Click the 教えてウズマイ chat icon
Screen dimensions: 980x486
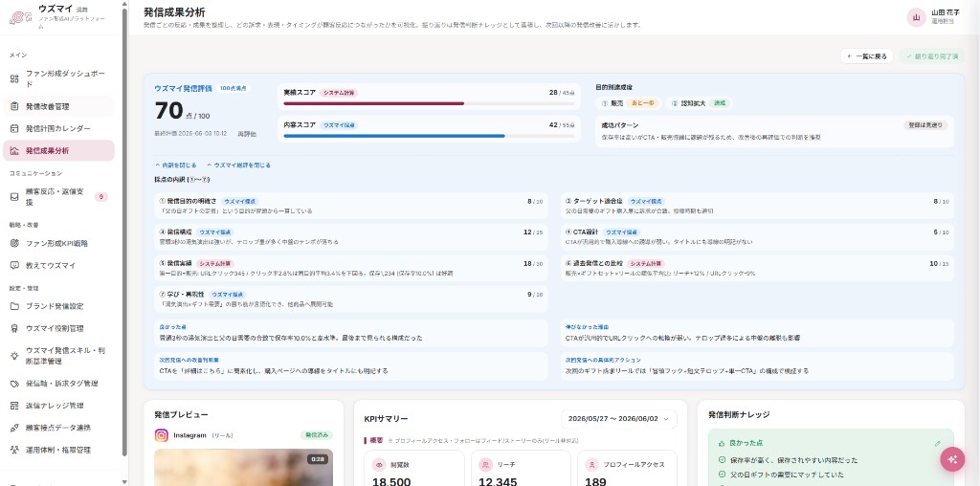14,266
